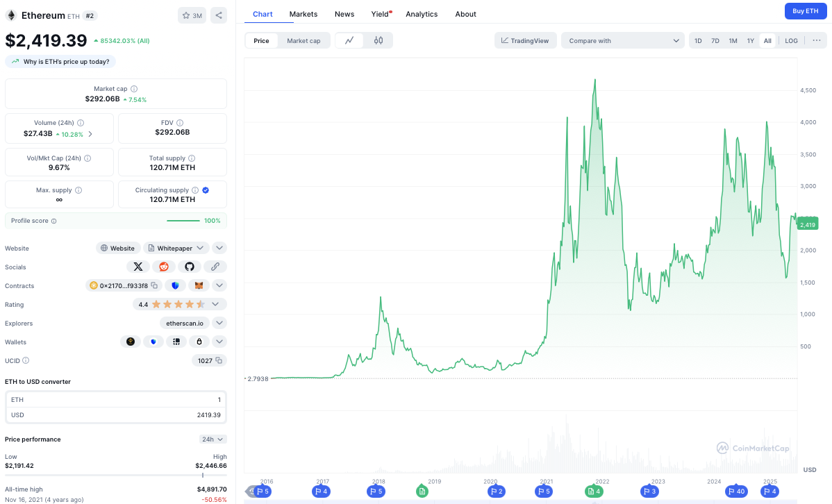
Task: Click the Low/High price performance range slider
Action: (116, 476)
